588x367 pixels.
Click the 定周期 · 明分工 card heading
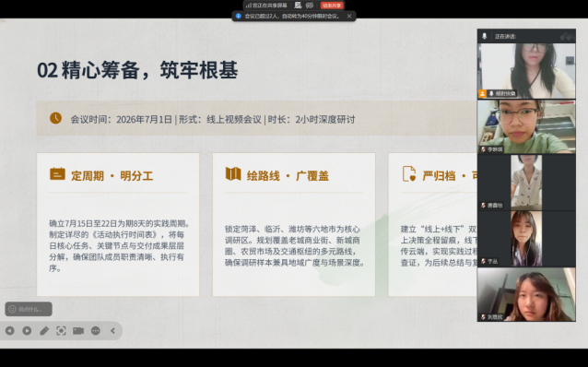click(x=112, y=175)
